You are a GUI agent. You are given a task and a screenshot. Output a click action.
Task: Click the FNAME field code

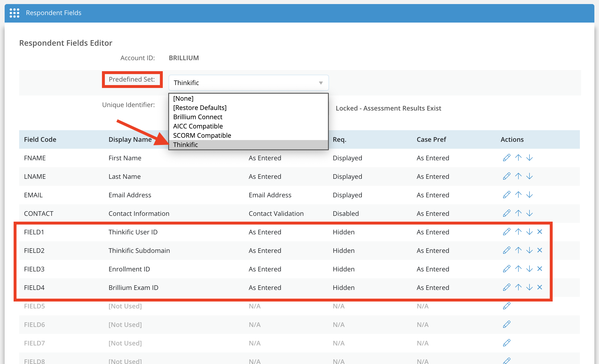coord(35,158)
